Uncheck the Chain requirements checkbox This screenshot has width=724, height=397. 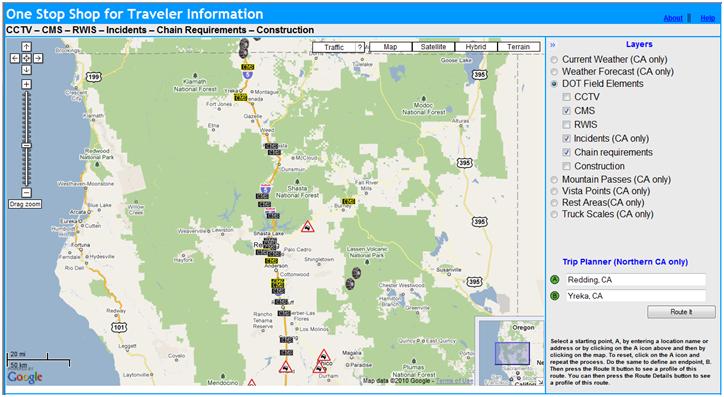coord(567,152)
